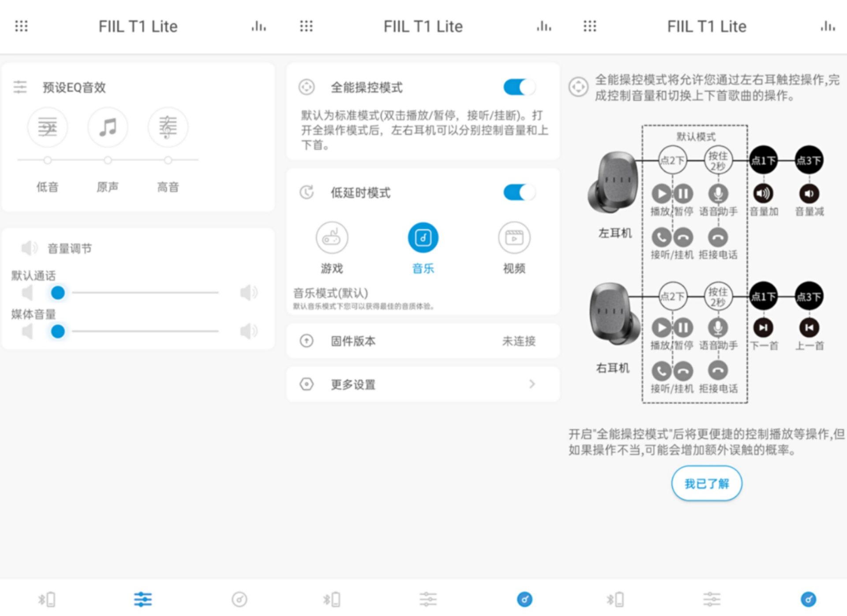Tap right earbud 拒接电话 reject call icon

pyautogui.click(x=718, y=371)
